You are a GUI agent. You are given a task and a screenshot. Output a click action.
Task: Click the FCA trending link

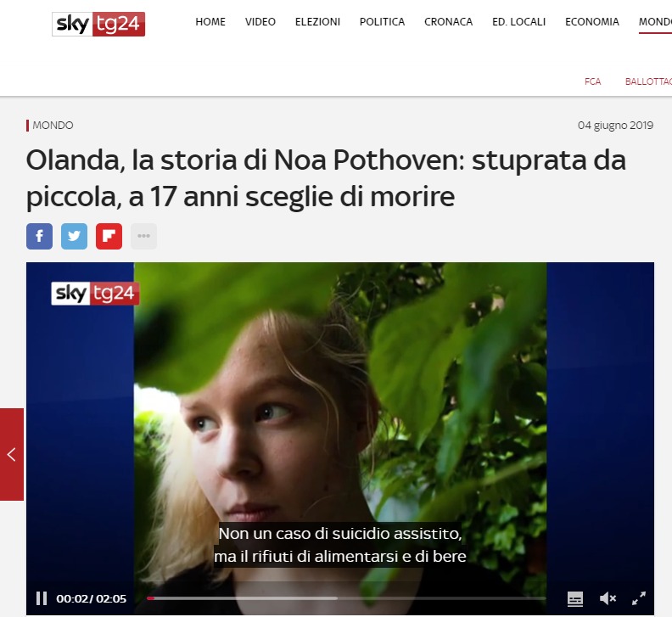pyautogui.click(x=593, y=81)
